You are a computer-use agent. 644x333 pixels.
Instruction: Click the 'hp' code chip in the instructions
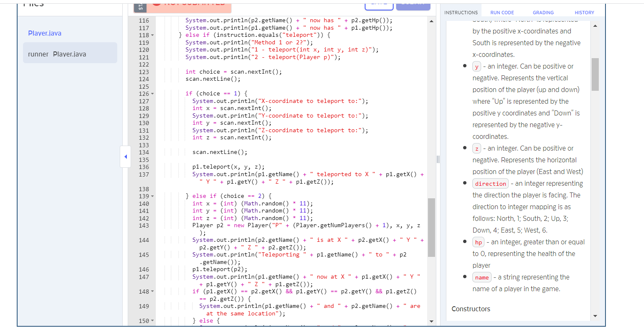tap(479, 242)
